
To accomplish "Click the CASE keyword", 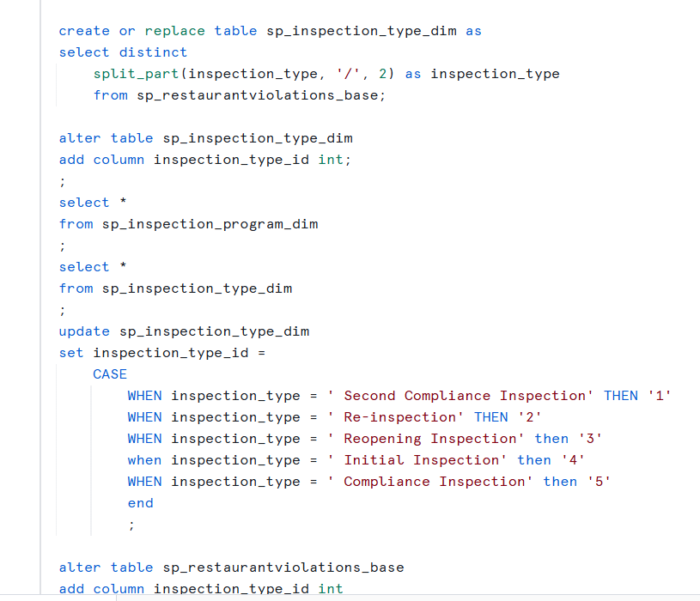I will 110,373.
